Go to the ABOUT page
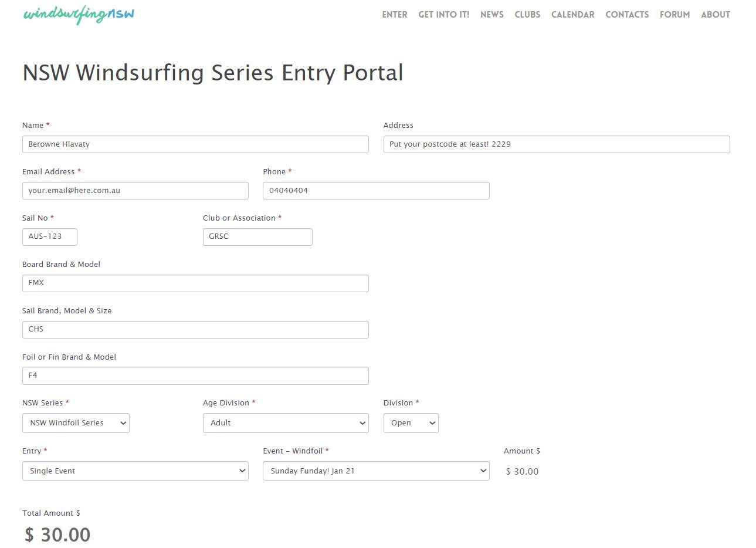 pos(715,15)
